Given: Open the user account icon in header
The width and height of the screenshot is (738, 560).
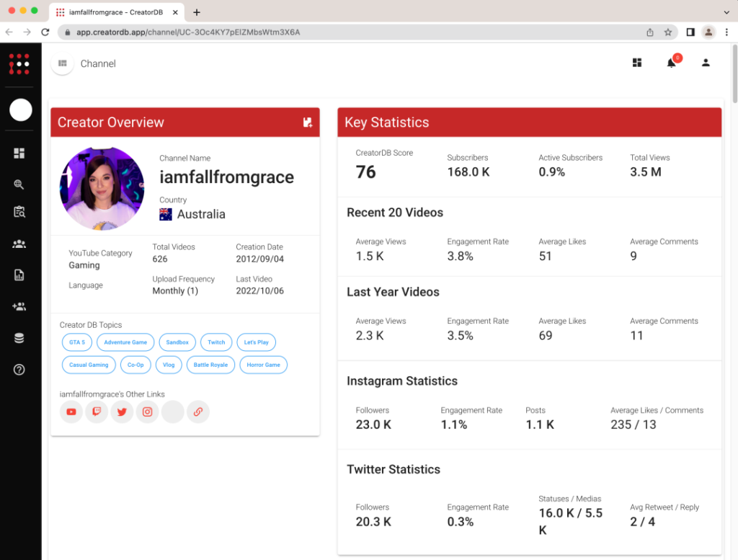Looking at the screenshot, I should pos(706,63).
